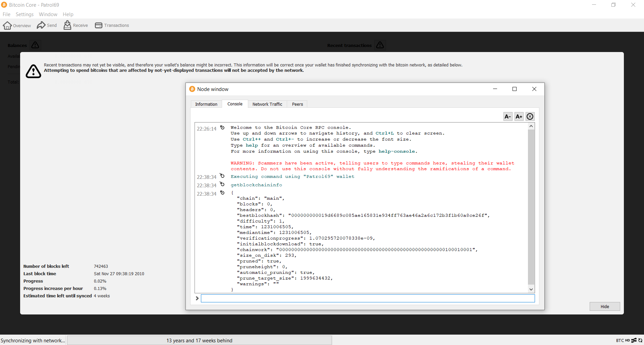644x345 pixels.
Task: Click the Progress value 0.02%
Action: click(100, 281)
